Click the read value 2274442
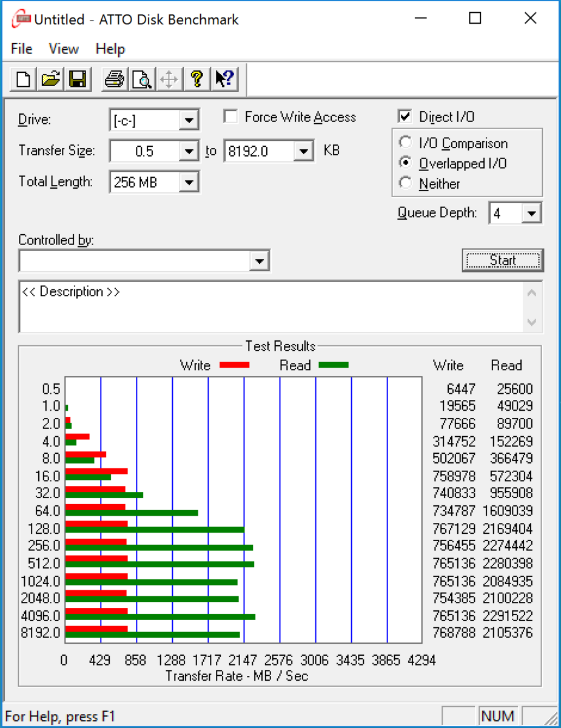Screen dimensions: 561x728 (508, 546)
